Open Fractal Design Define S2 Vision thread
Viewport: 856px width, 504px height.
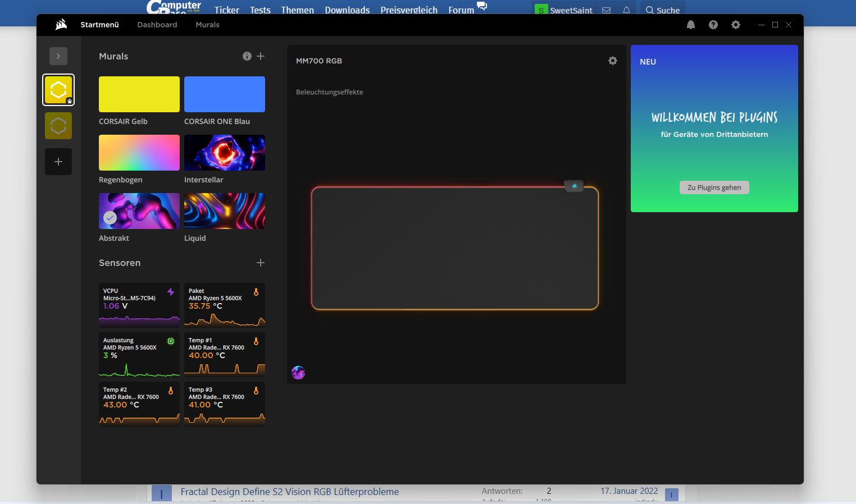pyautogui.click(x=290, y=492)
